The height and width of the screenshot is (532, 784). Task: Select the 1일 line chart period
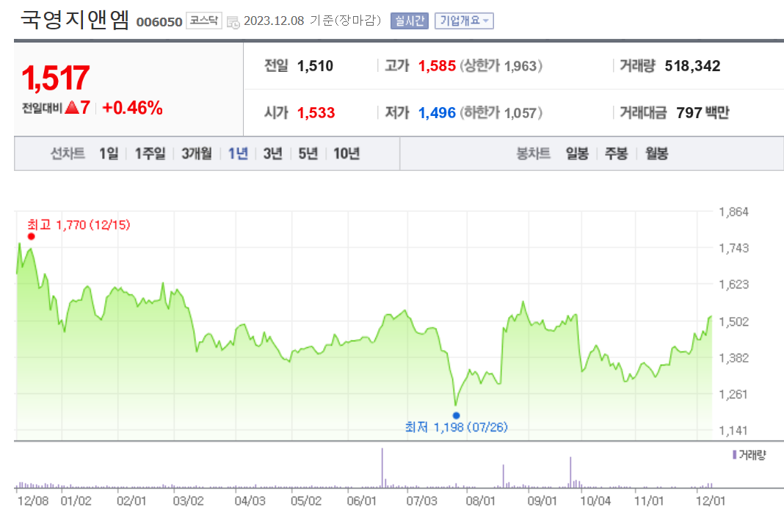pyautogui.click(x=109, y=153)
